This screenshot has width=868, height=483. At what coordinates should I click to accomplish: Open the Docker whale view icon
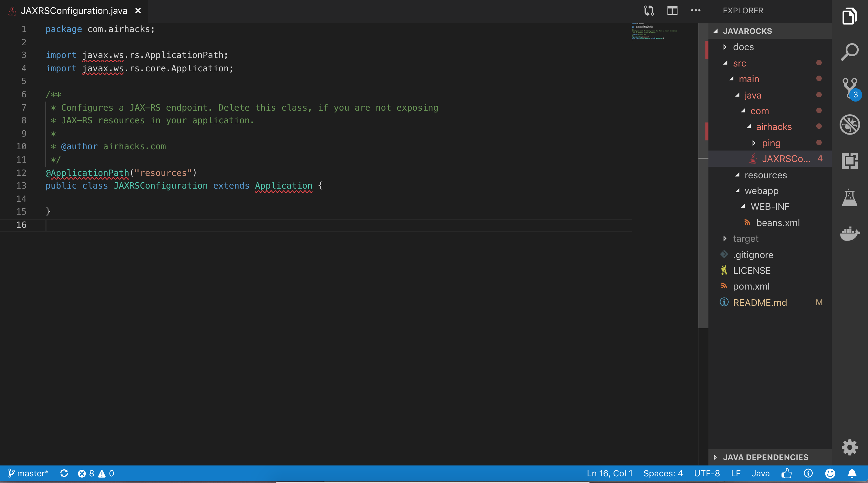point(849,233)
